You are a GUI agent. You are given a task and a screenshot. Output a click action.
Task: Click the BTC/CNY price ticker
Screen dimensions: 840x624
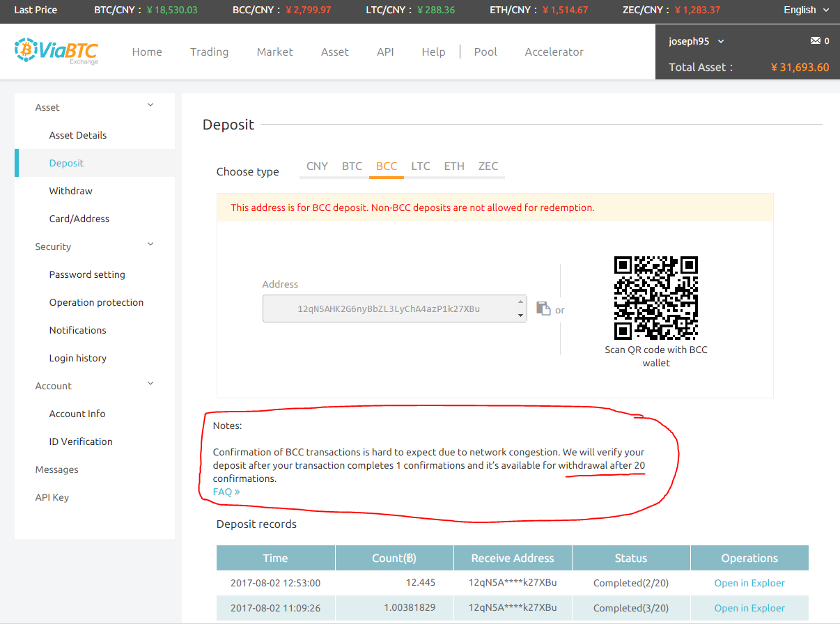146,10
